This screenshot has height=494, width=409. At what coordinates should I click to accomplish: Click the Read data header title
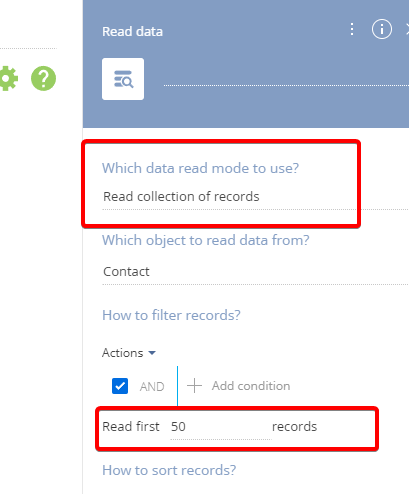(132, 32)
